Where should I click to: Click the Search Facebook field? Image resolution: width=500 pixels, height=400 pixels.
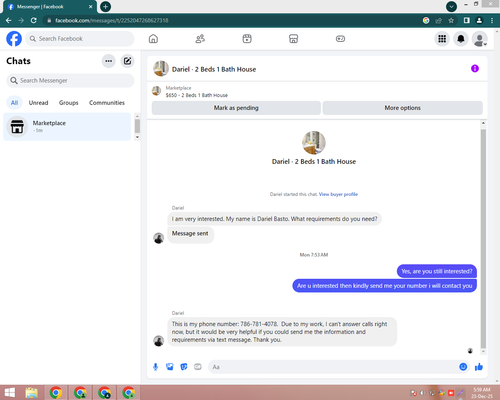(80, 39)
